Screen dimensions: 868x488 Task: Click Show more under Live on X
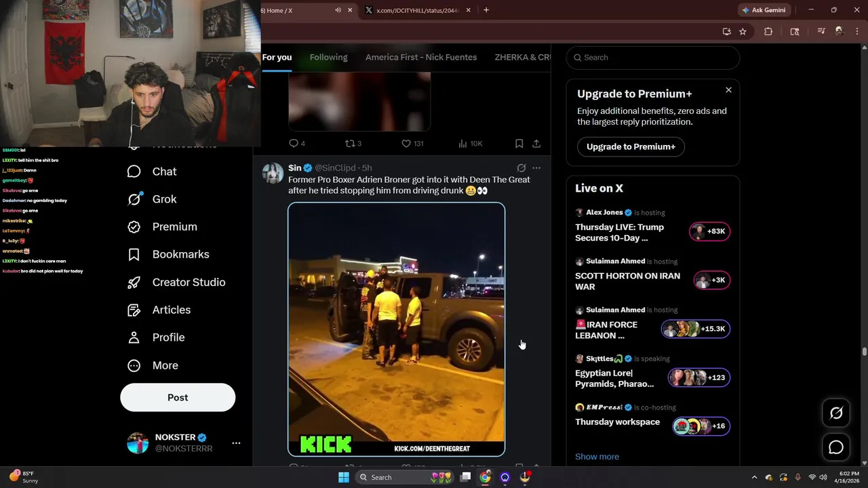597,457
